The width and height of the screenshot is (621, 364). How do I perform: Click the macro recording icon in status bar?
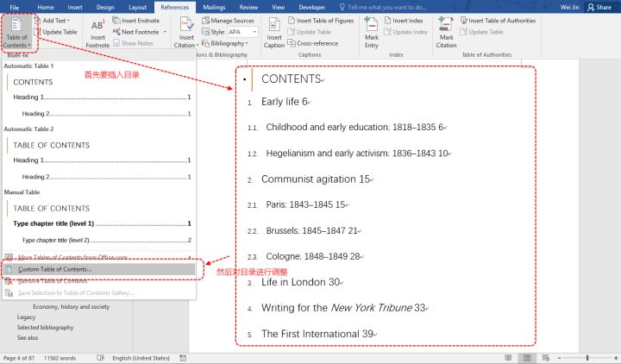click(183, 358)
